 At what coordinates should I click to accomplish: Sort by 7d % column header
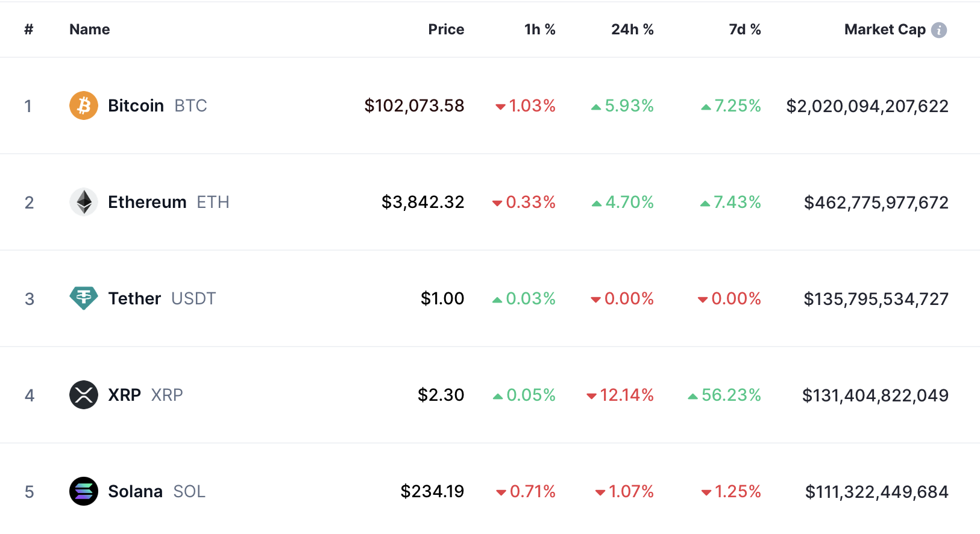tap(745, 30)
